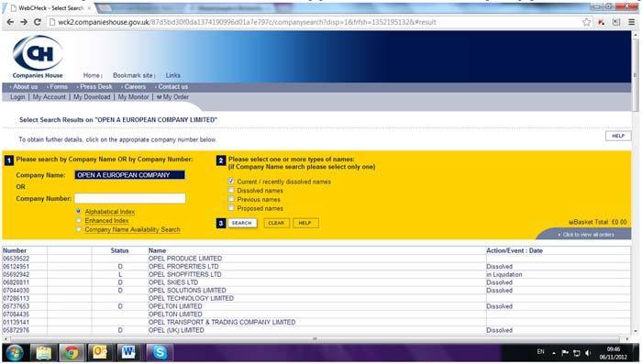
Task: Toggle Current / recently dissolved names checkbox
Action: pos(231,181)
